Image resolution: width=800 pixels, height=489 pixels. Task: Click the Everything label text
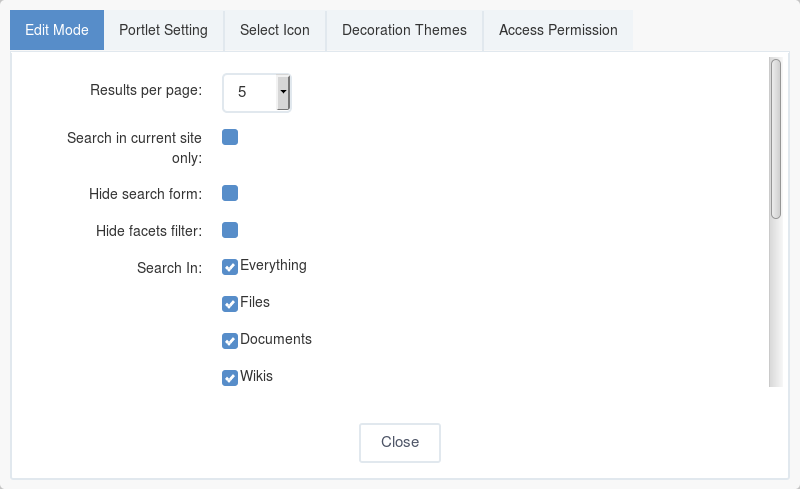click(273, 265)
